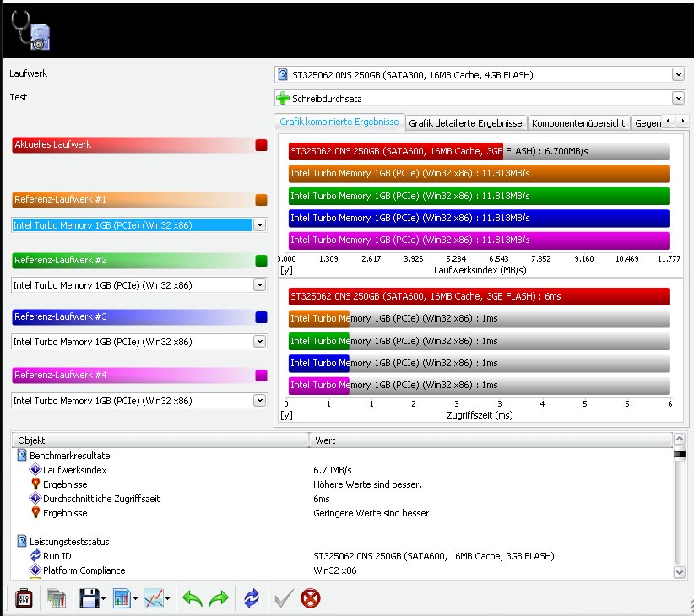The image size is (694, 616).
Task: Open the bar chart icon's dropdown arrow
Action: 135,599
